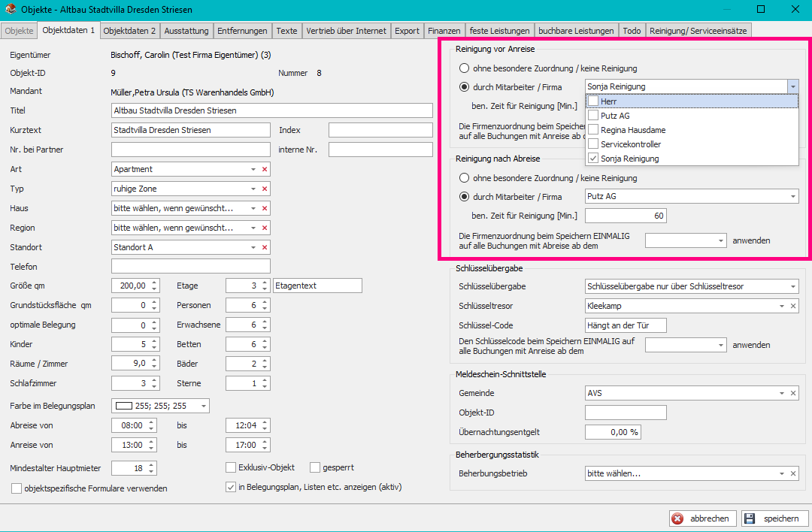
Task: Open the Schlüsselübergabe dropdown
Action: [793, 286]
